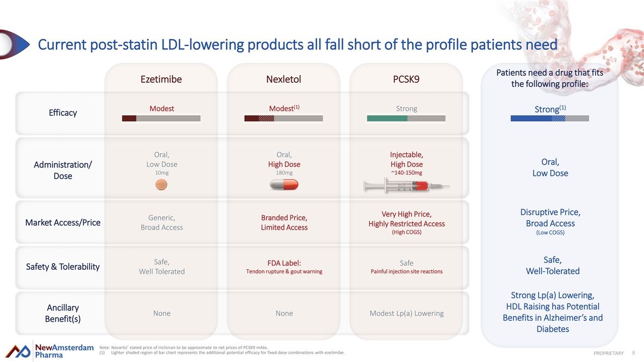Click the Safety & Tolerability row label
The height and width of the screenshot is (362, 644).
[63, 267]
